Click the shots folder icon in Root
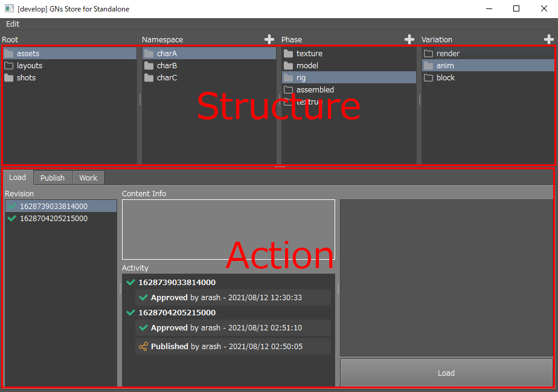This screenshot has height=392, width=558. (9, 78)
